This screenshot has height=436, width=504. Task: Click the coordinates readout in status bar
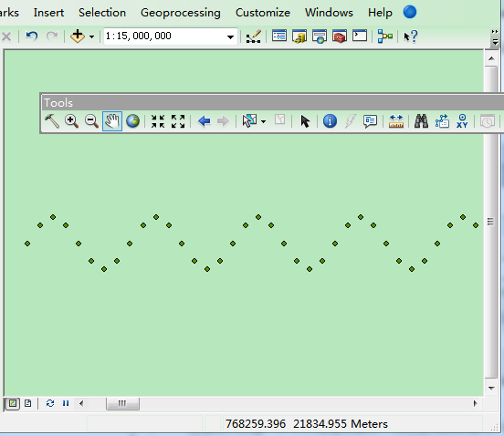pos(306,424)
